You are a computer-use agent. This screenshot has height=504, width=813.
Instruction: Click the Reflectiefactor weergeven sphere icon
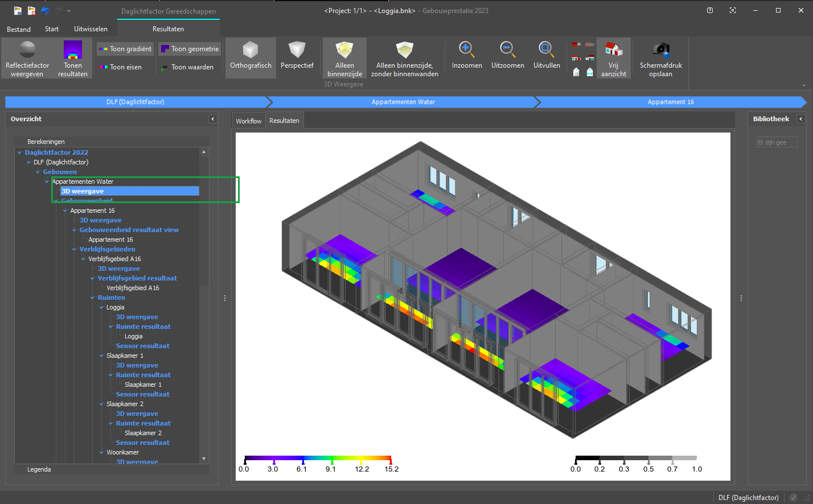27,50
